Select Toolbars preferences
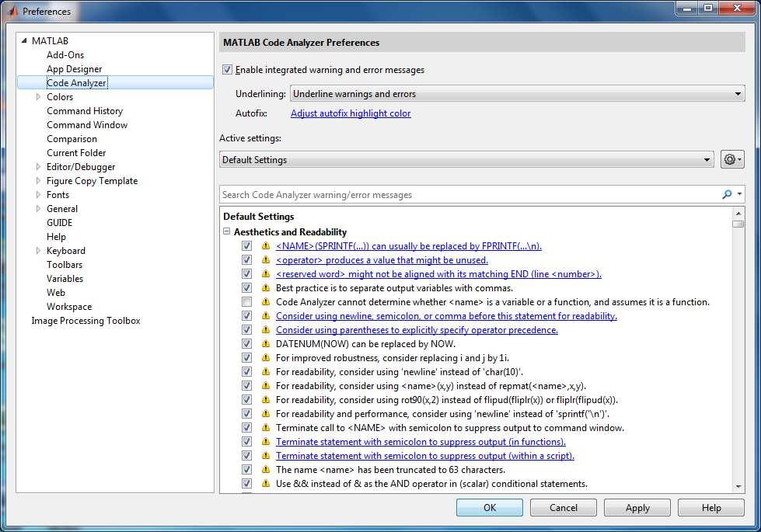The width and height of the screenshot is (761, 532). tap(65, 264)
